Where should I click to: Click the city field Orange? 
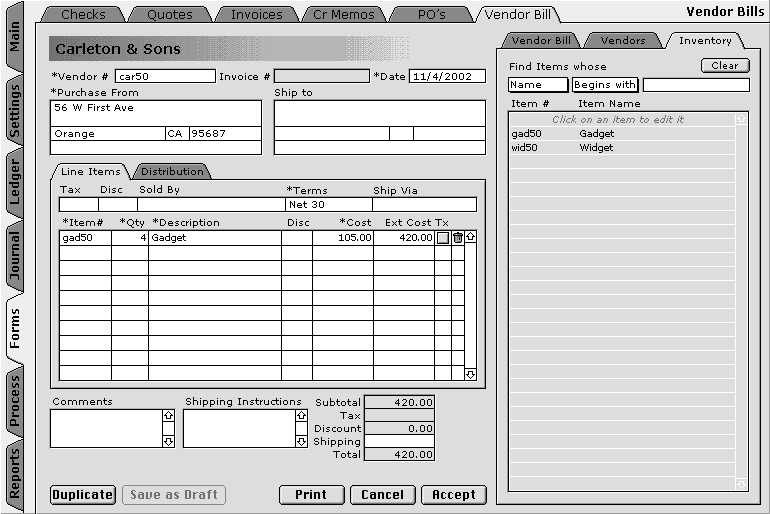(108, 134)
